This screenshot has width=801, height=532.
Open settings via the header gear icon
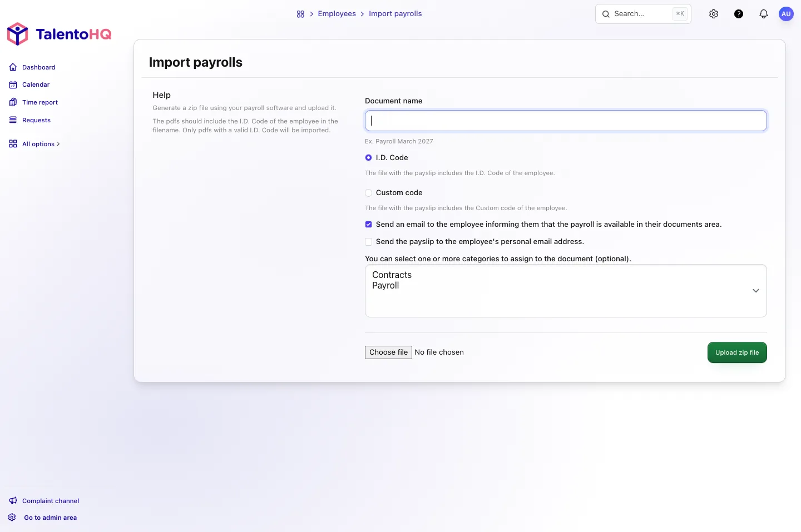coord(714,14)
